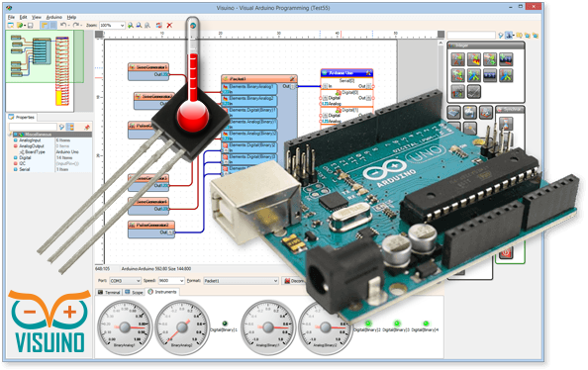
Task: Click the component palette search field
Action: (x=471, y=35)
